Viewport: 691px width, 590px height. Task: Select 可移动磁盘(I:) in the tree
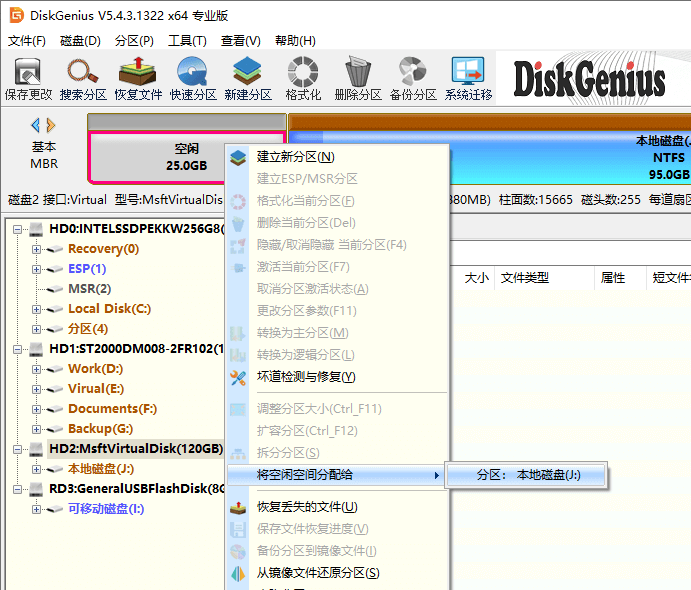tap(106, 509)
